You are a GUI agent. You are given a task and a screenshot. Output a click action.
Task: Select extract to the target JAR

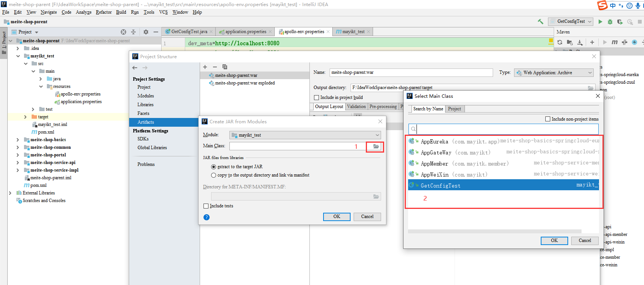coord(213,167)
